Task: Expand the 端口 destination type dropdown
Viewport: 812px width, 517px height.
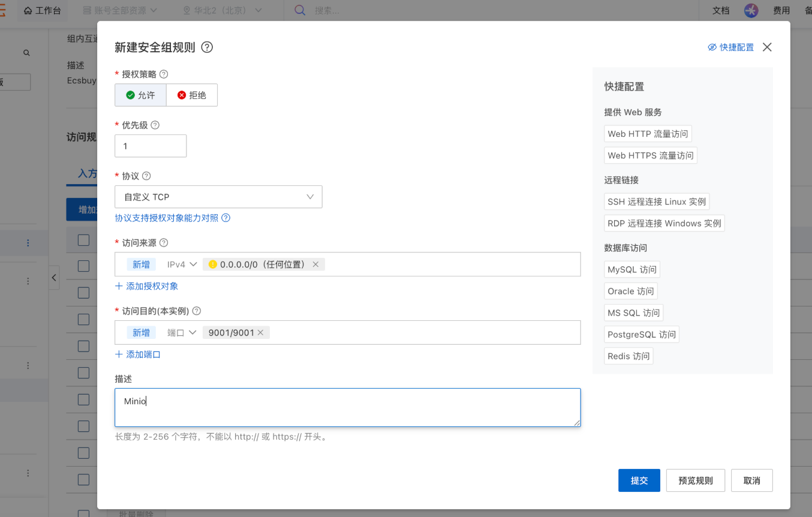Action: 182,332
